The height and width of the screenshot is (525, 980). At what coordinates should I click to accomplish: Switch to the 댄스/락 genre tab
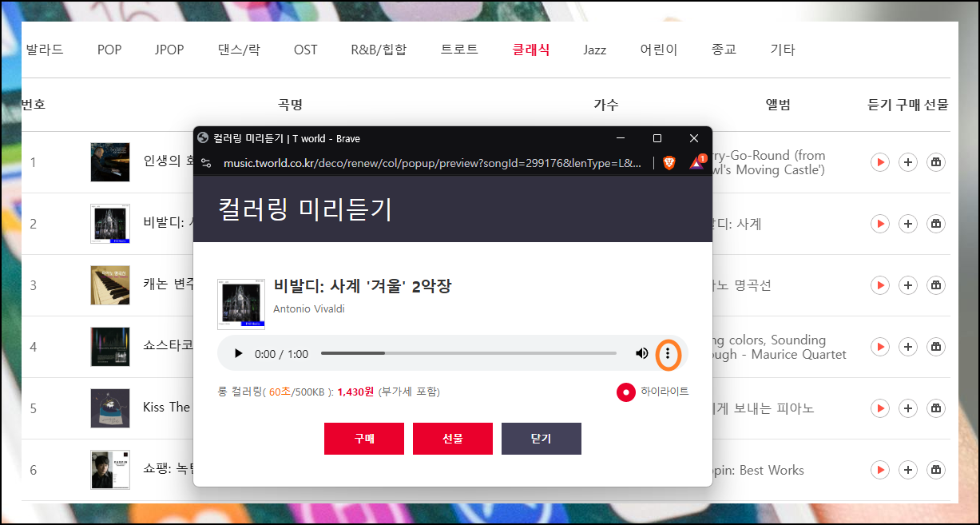[x=239, y=50]
